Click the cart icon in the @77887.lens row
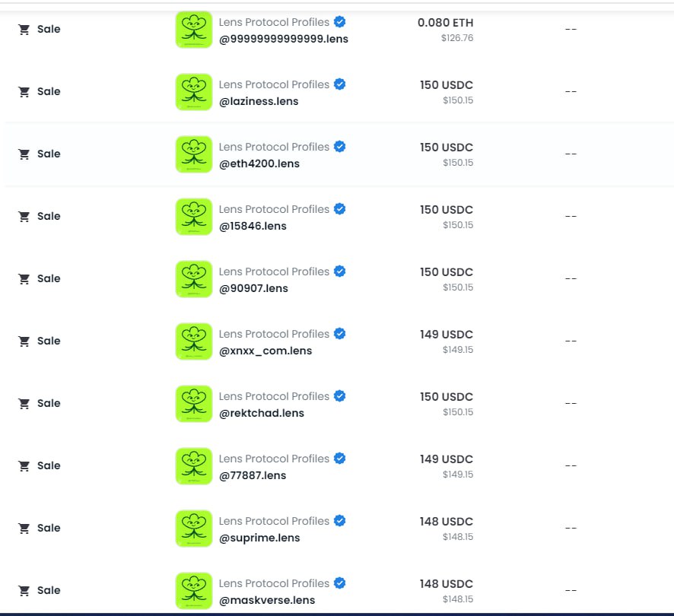Viewport: 674px width, 616px height. [x=24, y=465]
